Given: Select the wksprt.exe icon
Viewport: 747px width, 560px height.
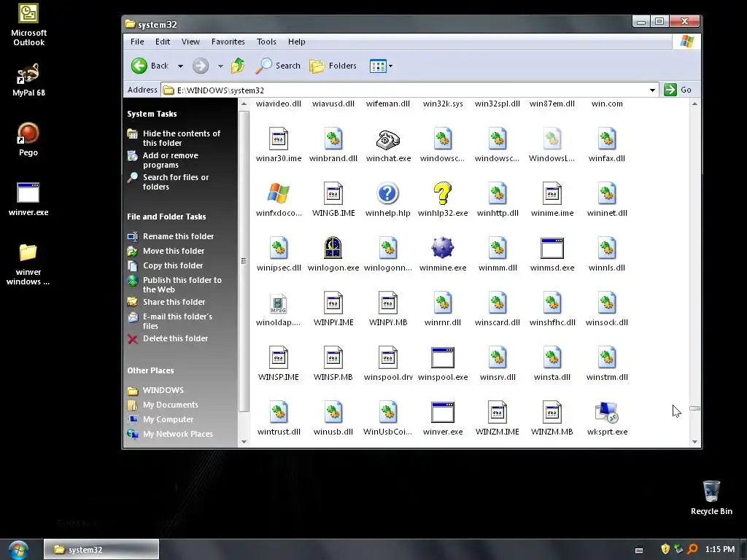Looking at the screenshot, I should [607, 413].
